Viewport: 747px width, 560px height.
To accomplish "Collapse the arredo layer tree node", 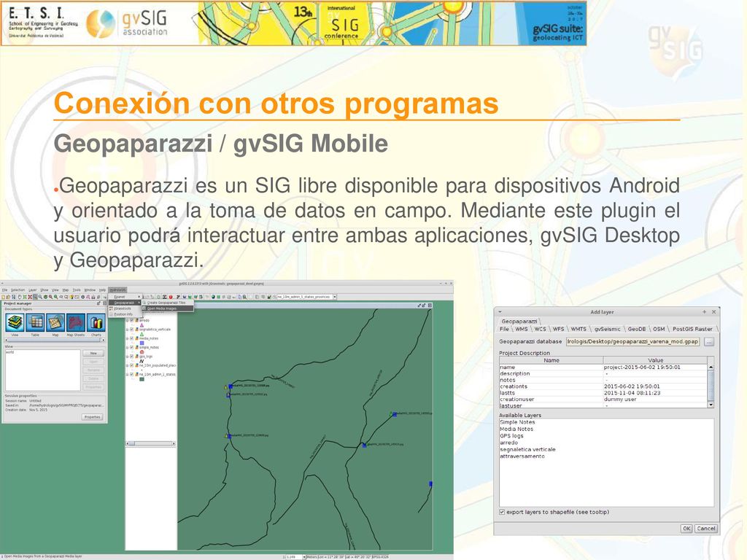I will (x=127, y=321).
